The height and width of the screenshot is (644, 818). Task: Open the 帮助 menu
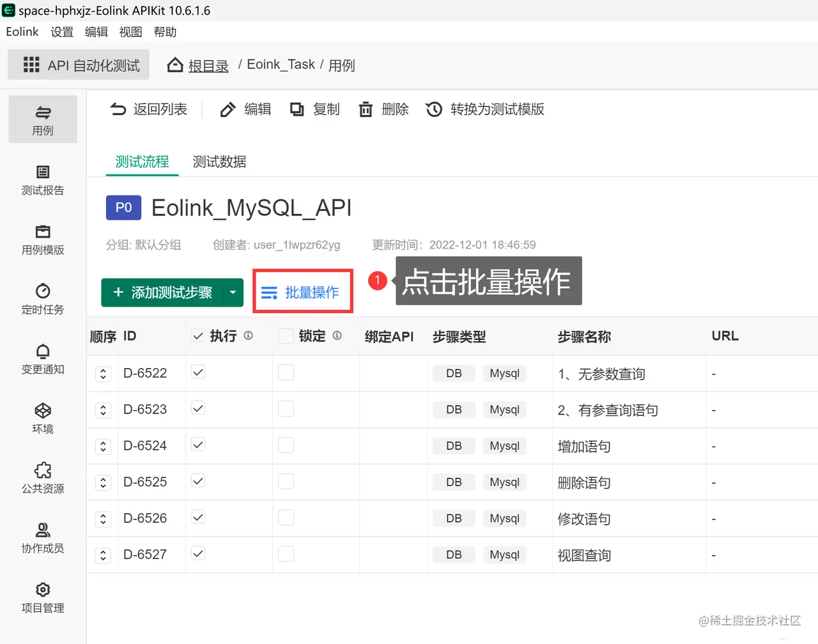point(165,32)
